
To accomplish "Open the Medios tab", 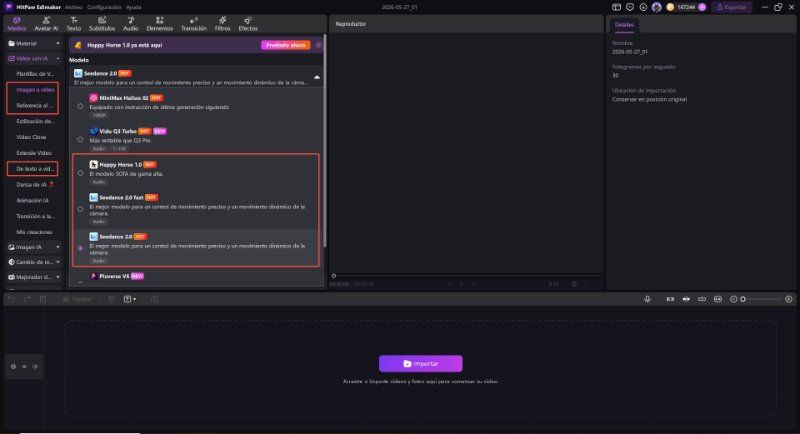I will [16, 23].
